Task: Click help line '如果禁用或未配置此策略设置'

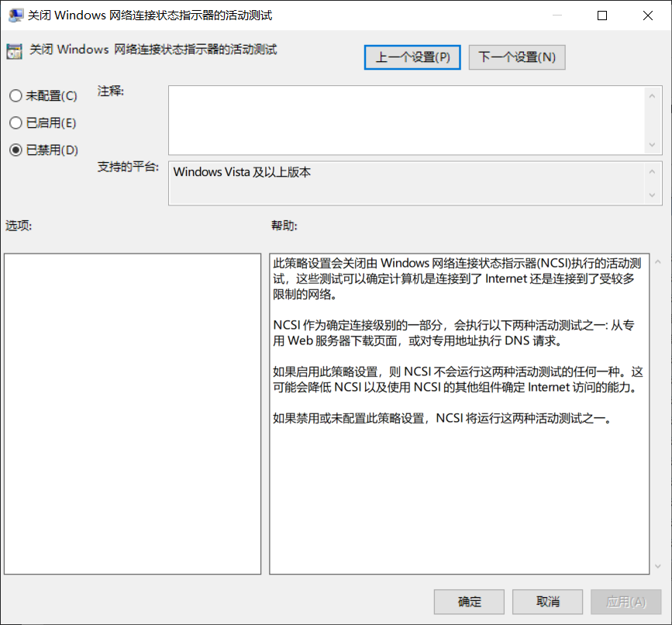Action: coord(443,418)
